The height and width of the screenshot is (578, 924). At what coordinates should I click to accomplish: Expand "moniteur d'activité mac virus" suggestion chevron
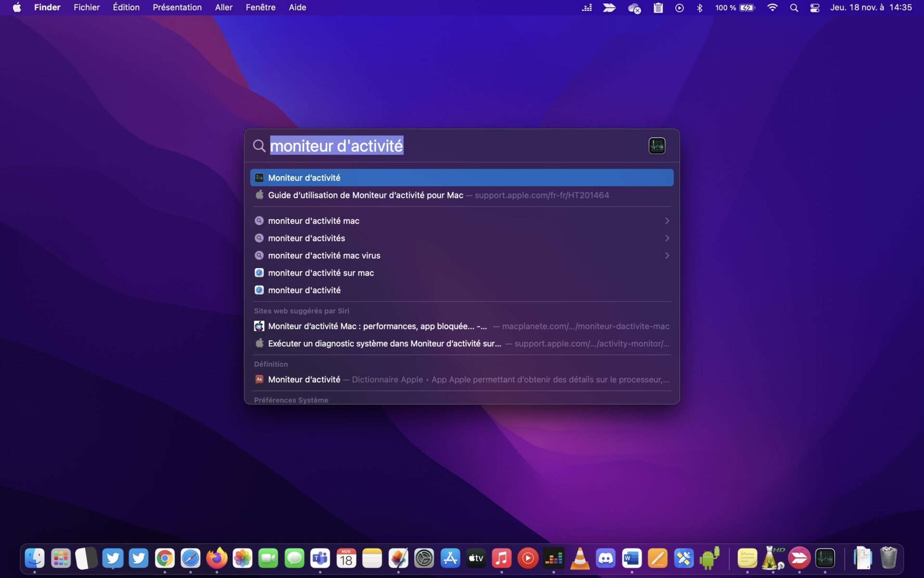[667, 255]
